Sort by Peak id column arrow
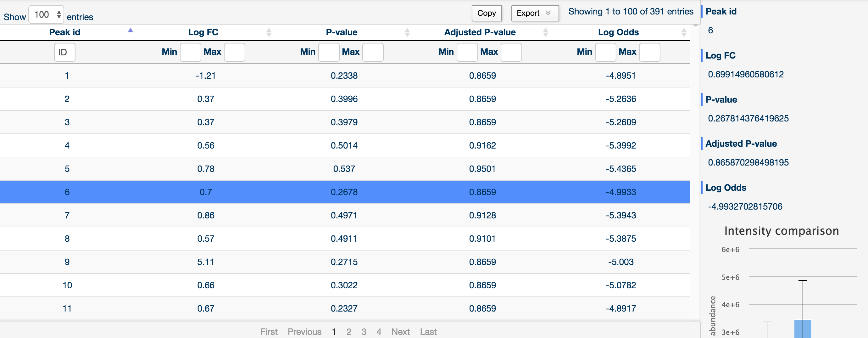 [131, 30]
